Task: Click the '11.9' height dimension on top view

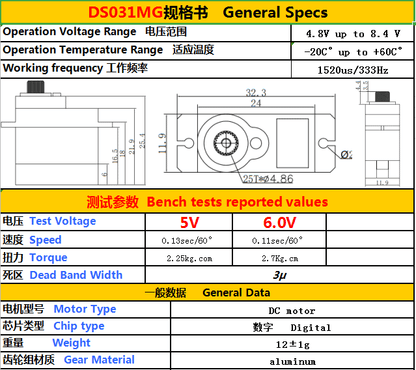Action: (x=162, y=143)
